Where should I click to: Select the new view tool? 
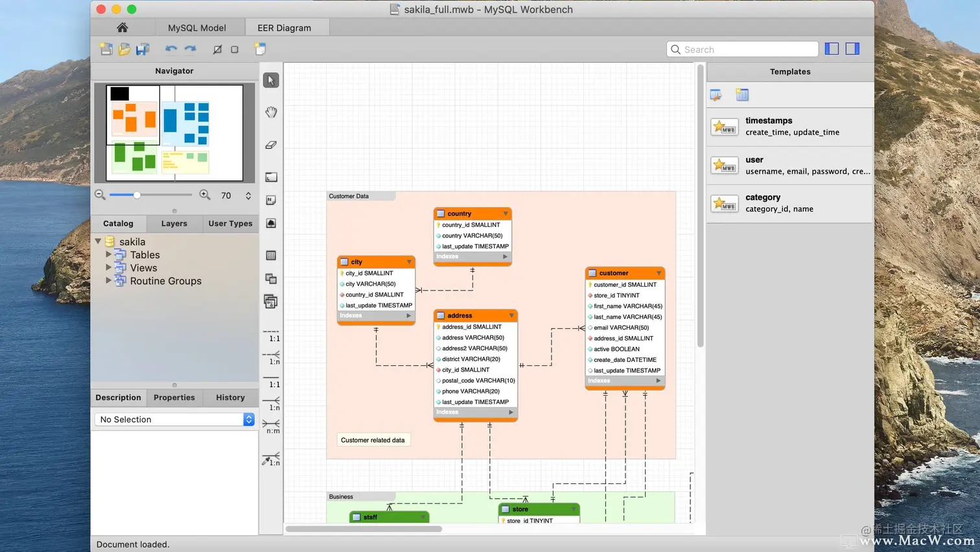click(271, 279)
